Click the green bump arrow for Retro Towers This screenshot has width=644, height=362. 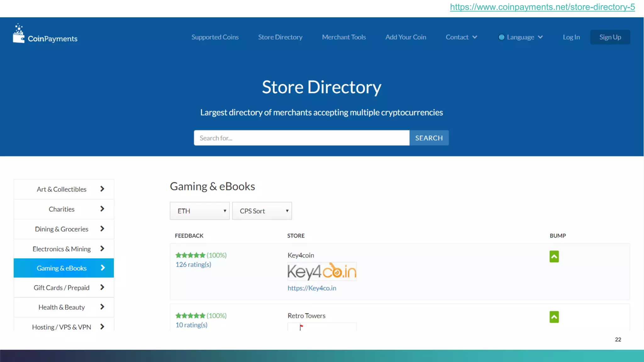554,317
